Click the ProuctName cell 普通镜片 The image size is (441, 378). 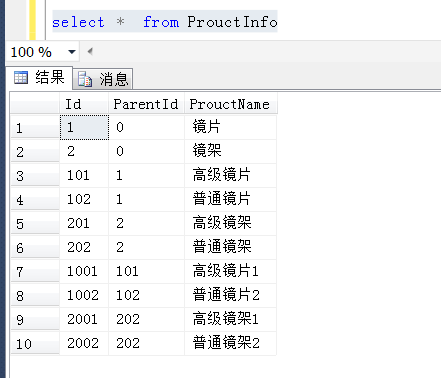230,199
